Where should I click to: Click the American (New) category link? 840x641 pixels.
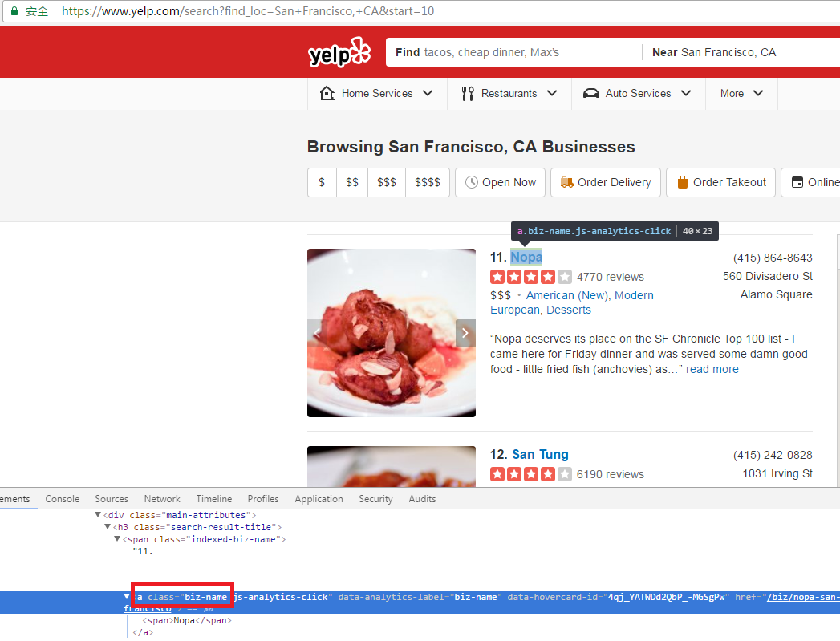[567, 295]
